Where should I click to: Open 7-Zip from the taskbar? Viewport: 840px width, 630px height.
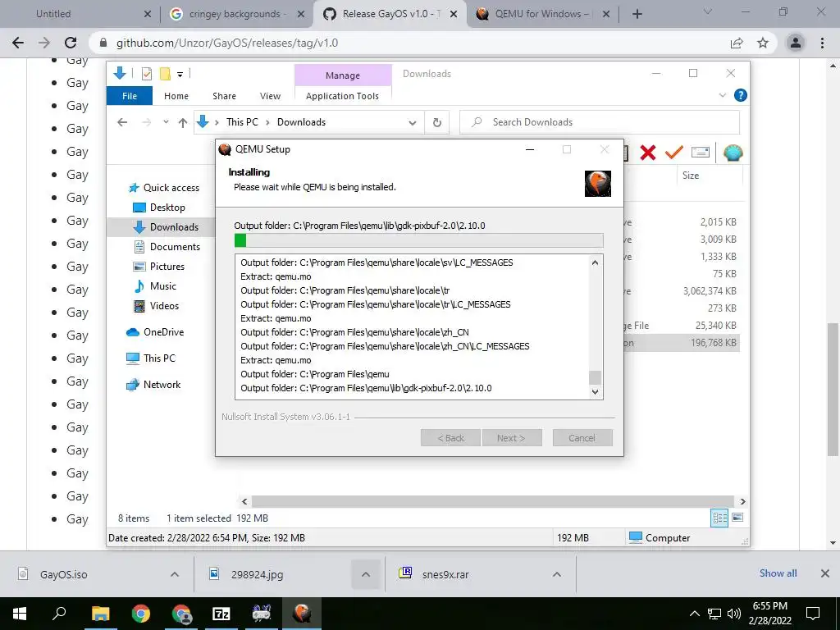221,614
